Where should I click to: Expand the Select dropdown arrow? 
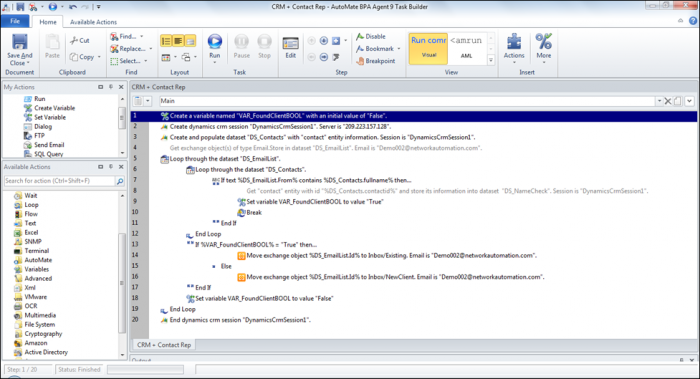[146, 61]
